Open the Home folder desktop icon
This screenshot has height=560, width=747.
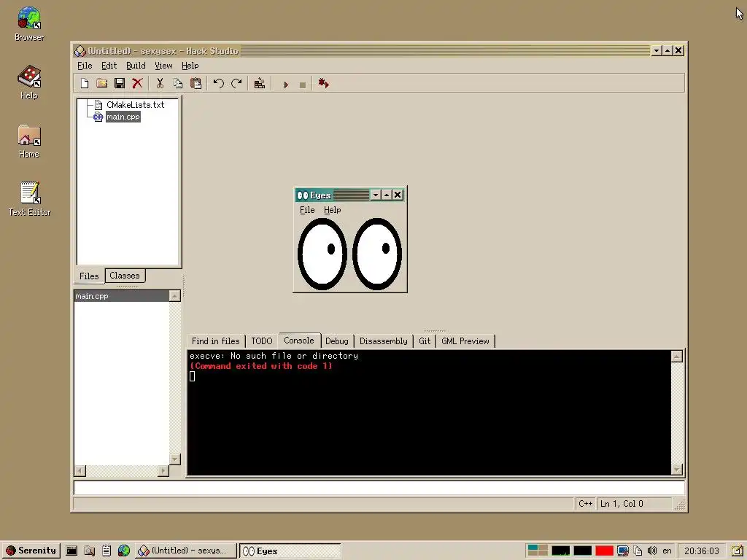(29, 141)
